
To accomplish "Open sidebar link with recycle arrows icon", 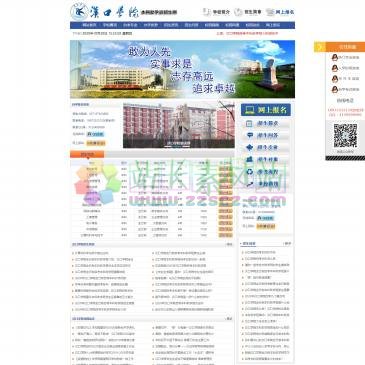I will click(266, 172).
